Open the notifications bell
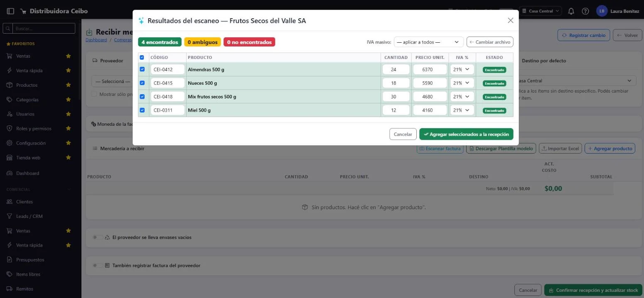644x298 pixels. [571, 11]
